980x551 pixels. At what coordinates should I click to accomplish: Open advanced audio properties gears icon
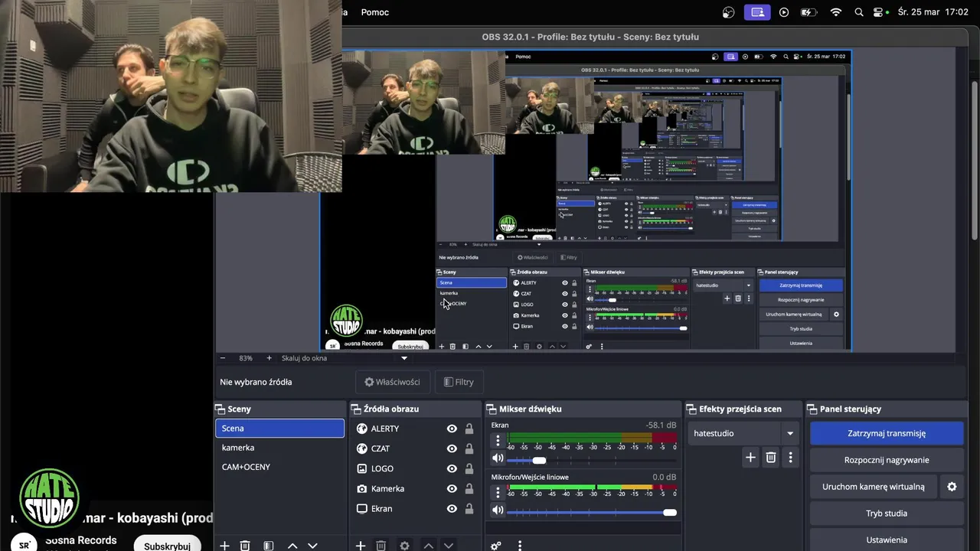click(x=495, y=546)
